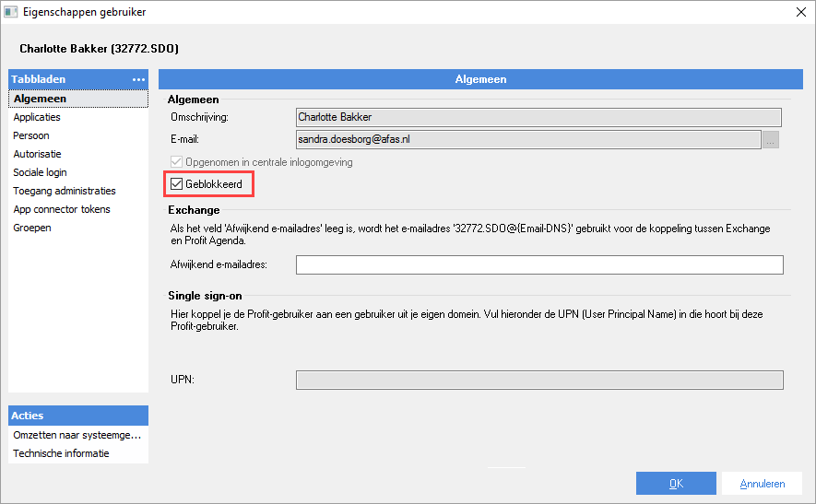The width and height of the screenshot is (816, 504).
Task: Click Omzetten naar systeemgebruiker action
Action: point(77,435)
